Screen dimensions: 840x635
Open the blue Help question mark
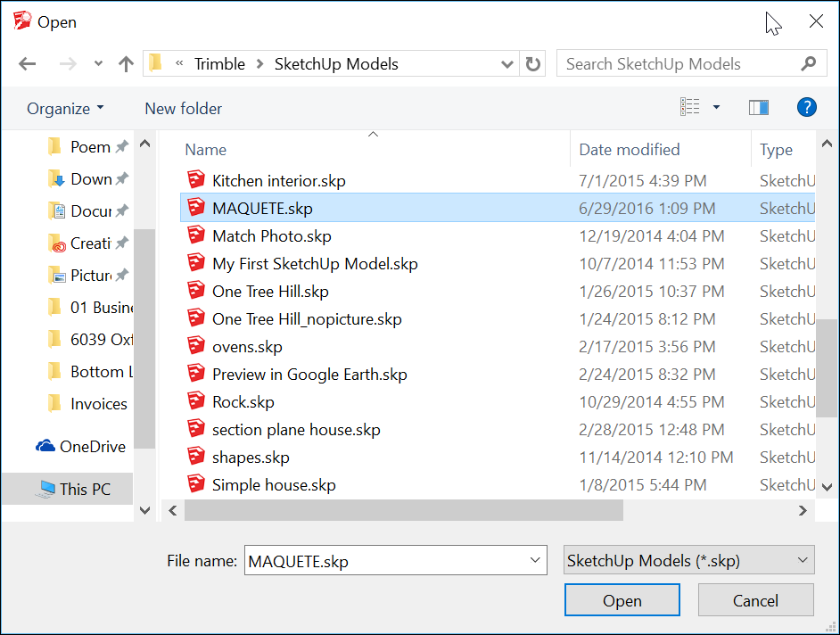pyautogui.click(x=806, y=107)
